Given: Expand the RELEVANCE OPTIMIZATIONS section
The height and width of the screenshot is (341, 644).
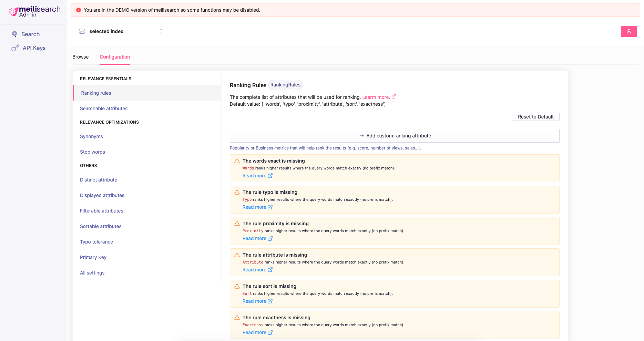Looking at the screenshot, I should click(x=109, y=122).
